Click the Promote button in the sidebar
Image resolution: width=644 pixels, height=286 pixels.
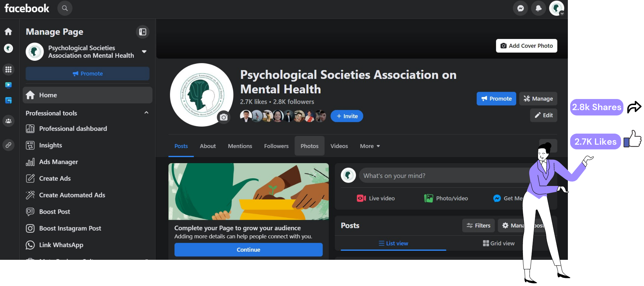88,74
